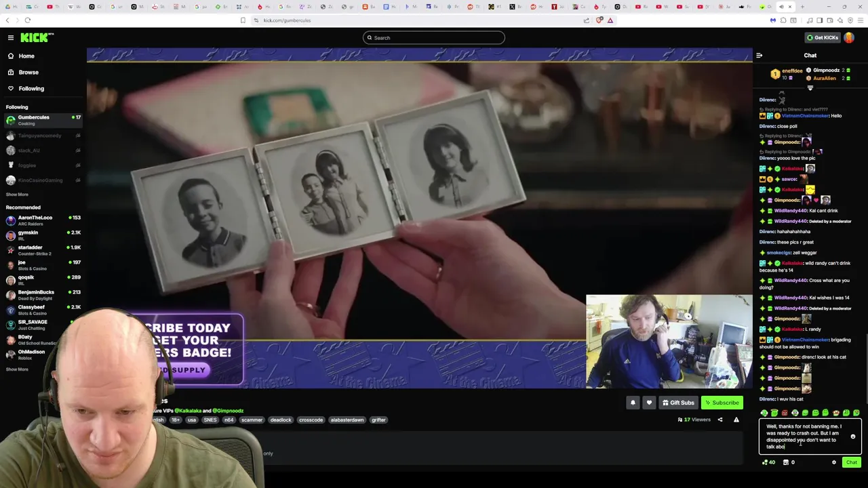The width and height of the screenshot is (868, 488).
Task: Click the report warning triangle icon
Action: 736,420
